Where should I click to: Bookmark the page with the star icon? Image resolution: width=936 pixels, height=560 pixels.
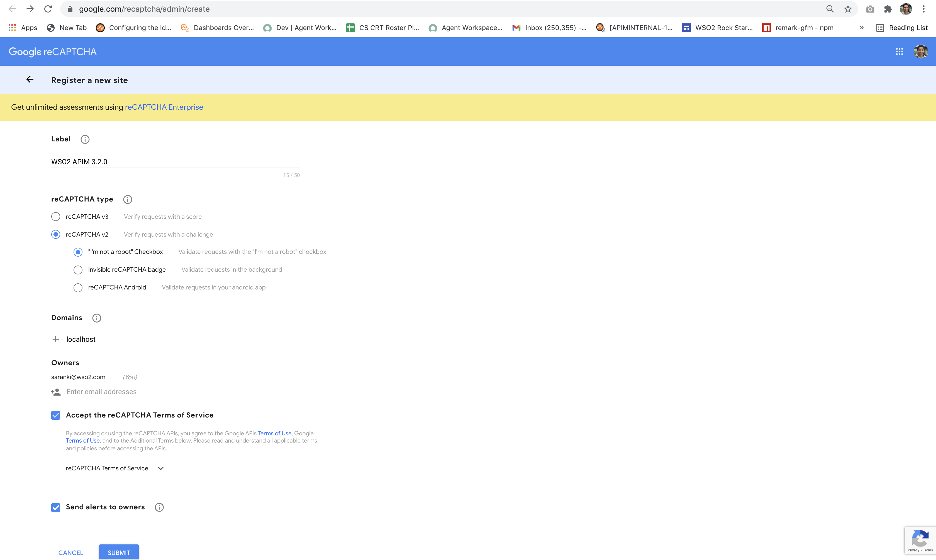click(x=848, y=9)
